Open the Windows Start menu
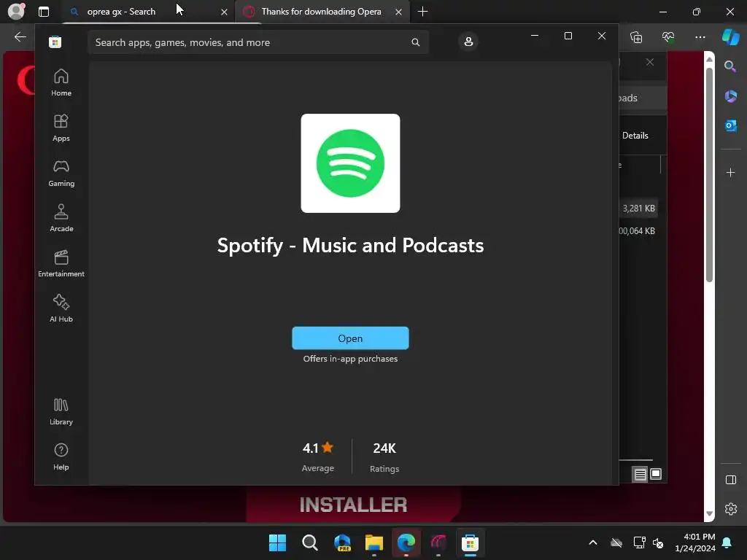Image resolution: width=747 pixels, height=560 pixels. coord(277,542)
